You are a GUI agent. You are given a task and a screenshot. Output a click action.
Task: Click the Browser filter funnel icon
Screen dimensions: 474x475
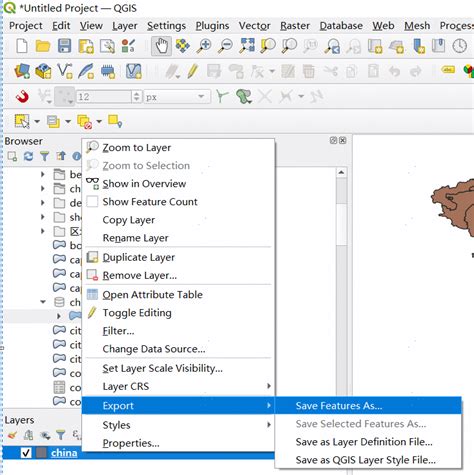pyautogui.click(x=44, y=156)
